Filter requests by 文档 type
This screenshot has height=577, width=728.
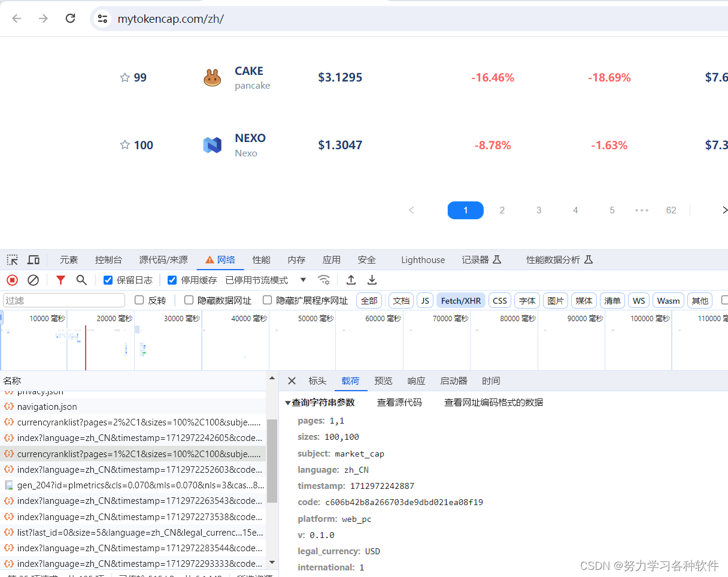pos(401,301)
